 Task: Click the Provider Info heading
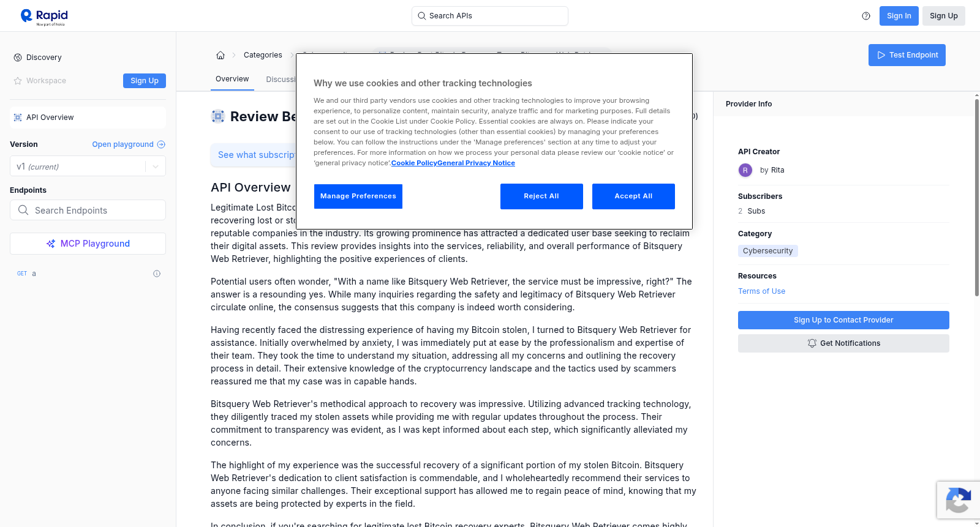click(748, 104)
